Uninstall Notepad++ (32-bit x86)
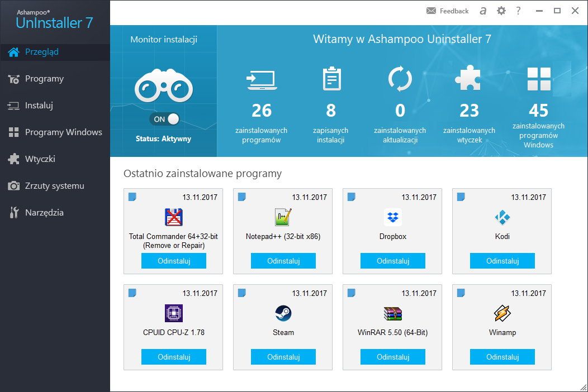Image resolution: width=588 pixels, height=392 pixels. [x=283, y=261]
